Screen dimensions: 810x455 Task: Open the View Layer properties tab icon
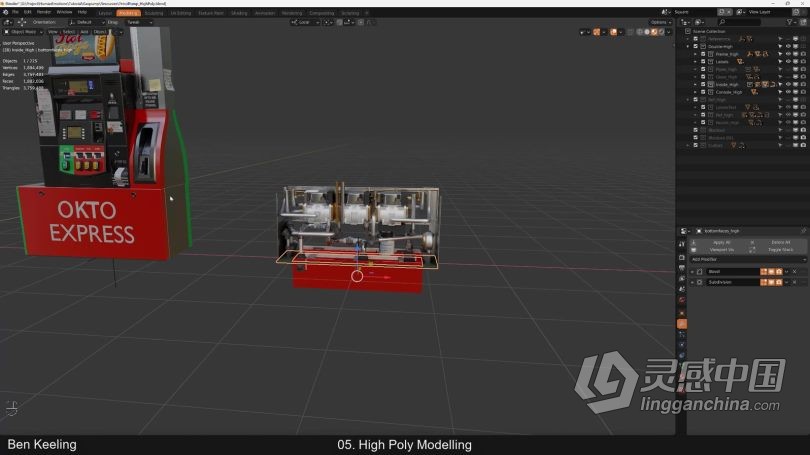point(682,279)
